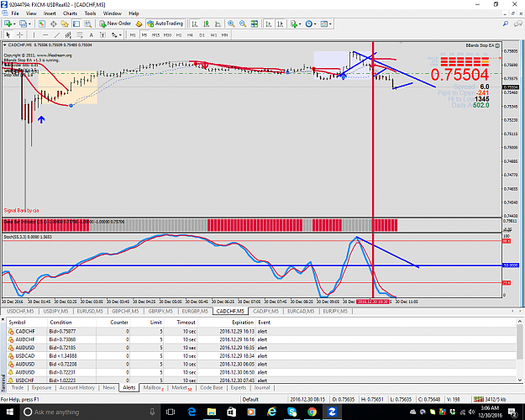Select the cursor arrow tool
525x420 pixels.
tap(8, 34)
